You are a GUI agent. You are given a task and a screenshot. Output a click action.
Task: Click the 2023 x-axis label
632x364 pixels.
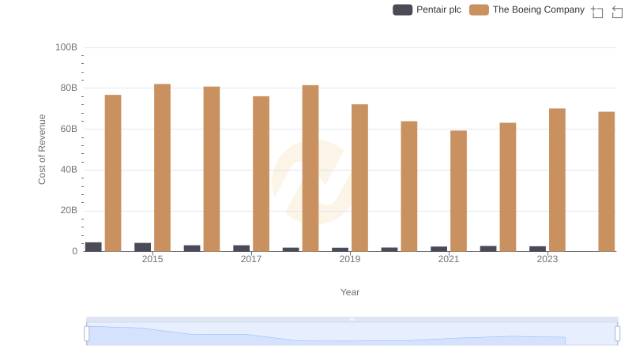click(547, 259)
